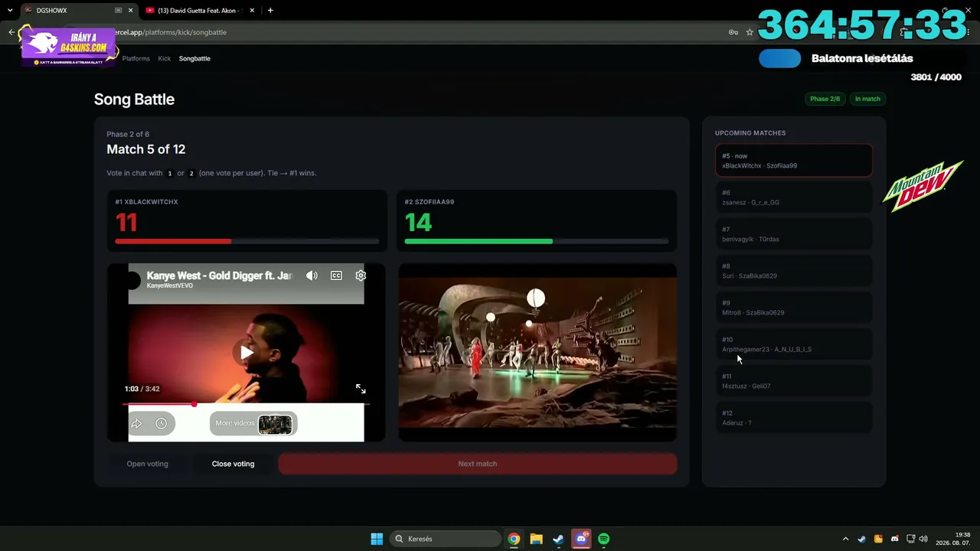Click the Open voting button
Viewport: 980px width, 551px height.
(x=147, y=464)
